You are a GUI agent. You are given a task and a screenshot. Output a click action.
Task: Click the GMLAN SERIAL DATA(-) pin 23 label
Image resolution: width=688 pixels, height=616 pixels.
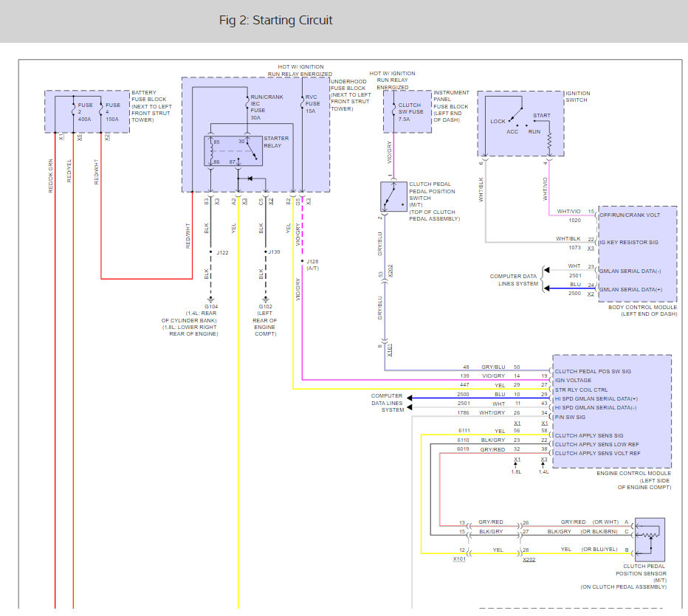(x=630, y=271)
